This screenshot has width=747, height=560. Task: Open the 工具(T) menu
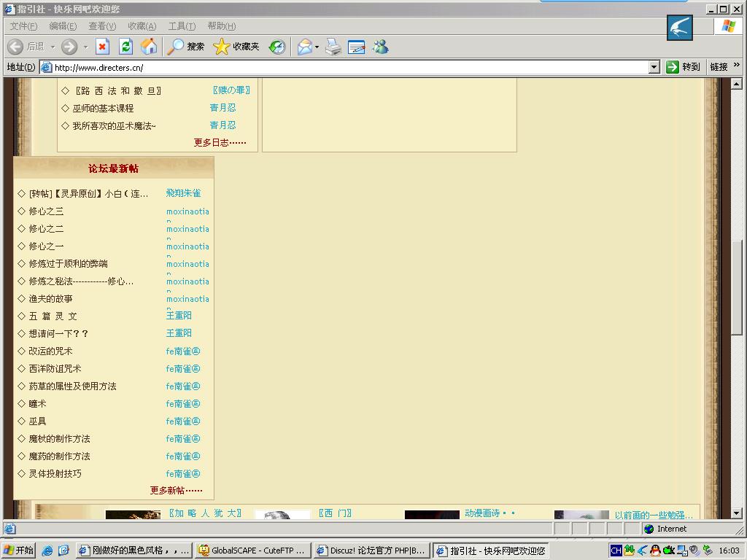point(182,26)
